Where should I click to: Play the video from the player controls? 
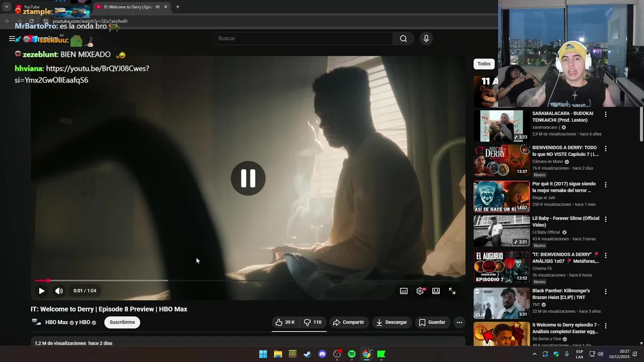(x=42, y=291)
